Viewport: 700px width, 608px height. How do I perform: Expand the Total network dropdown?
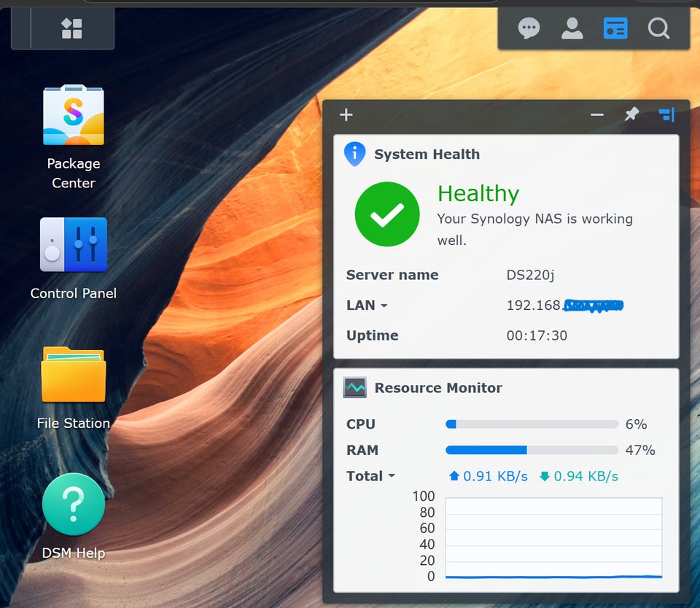pos(392,476)
